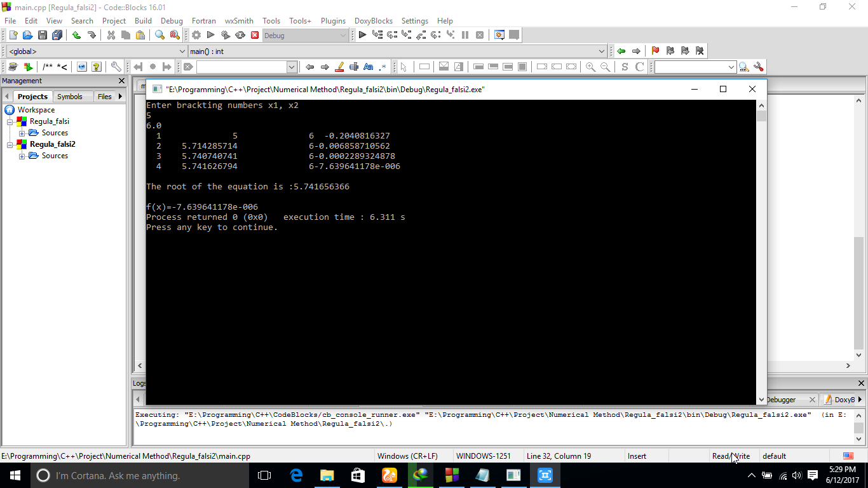Open the Debugging windows icon
The height and width of the screenshot is (488, 868).
tap(499, 36)
